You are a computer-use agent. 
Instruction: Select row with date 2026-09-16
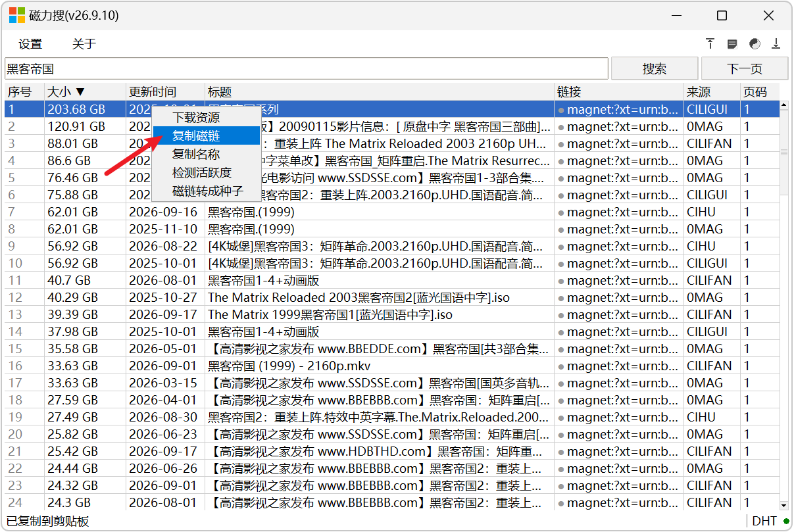click(392, 212)
